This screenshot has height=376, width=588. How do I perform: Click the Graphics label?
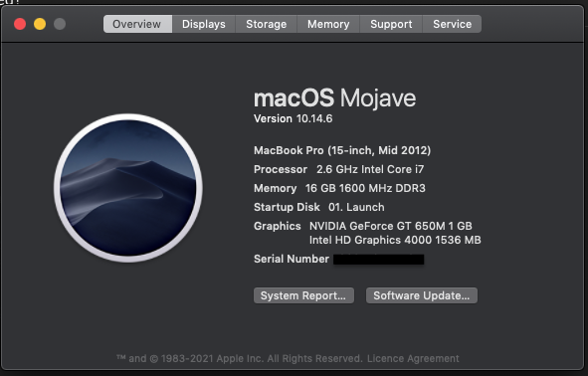coord(278,226)
